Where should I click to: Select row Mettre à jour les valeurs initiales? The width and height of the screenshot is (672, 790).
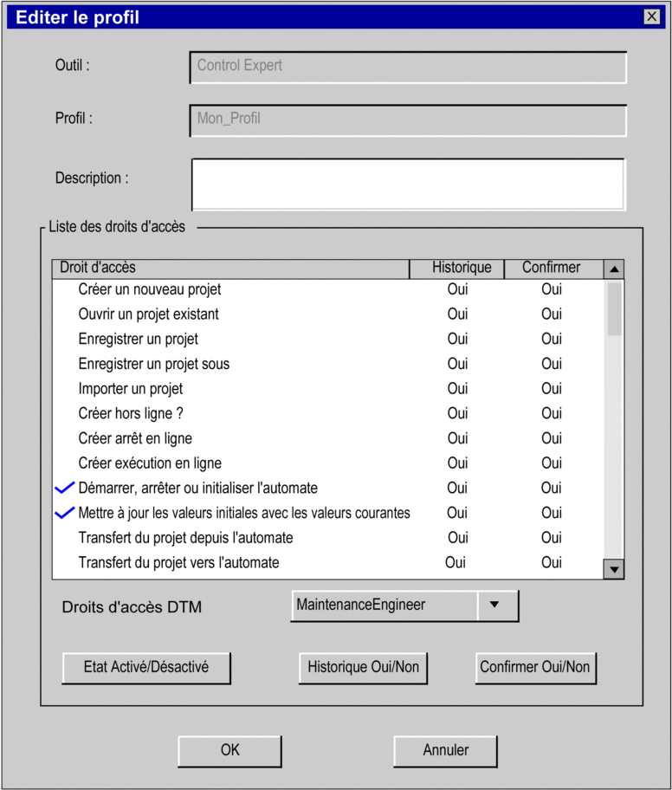[x=328, y=513]
